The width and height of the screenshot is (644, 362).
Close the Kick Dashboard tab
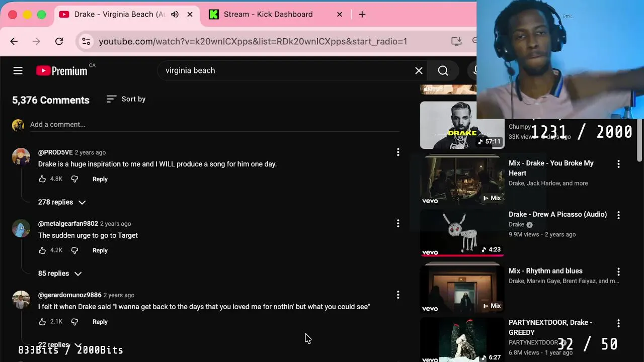click(340, 14)
